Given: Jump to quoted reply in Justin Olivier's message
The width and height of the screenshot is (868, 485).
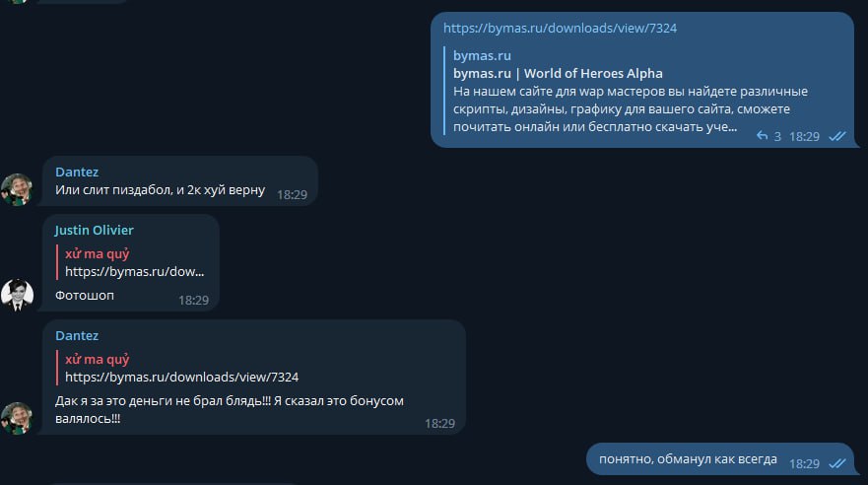Looking at the screenshot, I should [135, 262].
